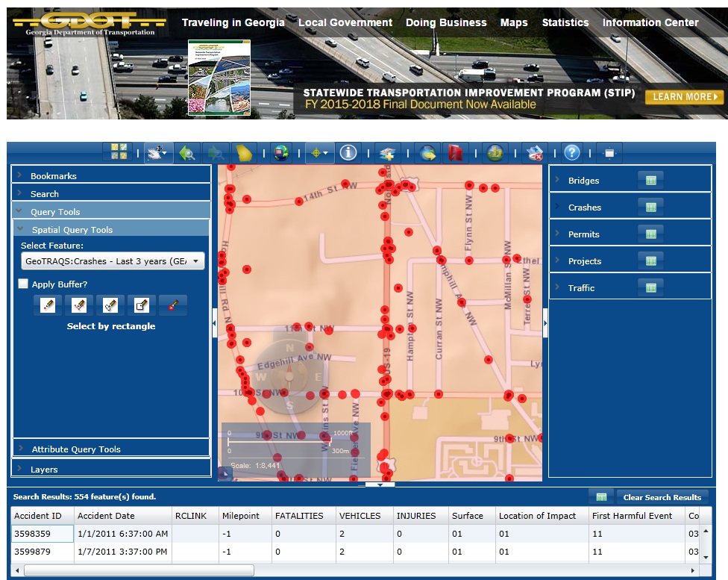Click the results horizontal scrollbar thumb

click(x=139, y=570)
